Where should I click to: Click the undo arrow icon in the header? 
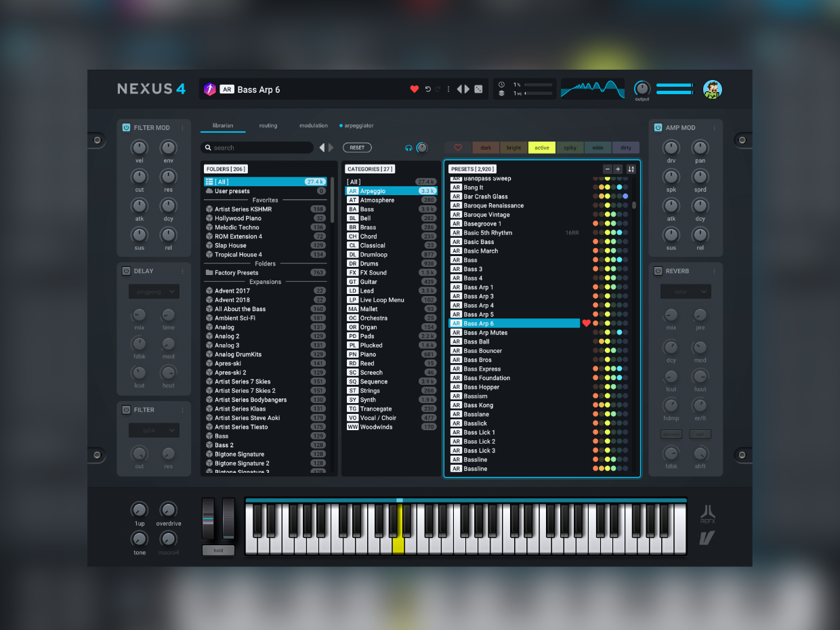[427, 89]
